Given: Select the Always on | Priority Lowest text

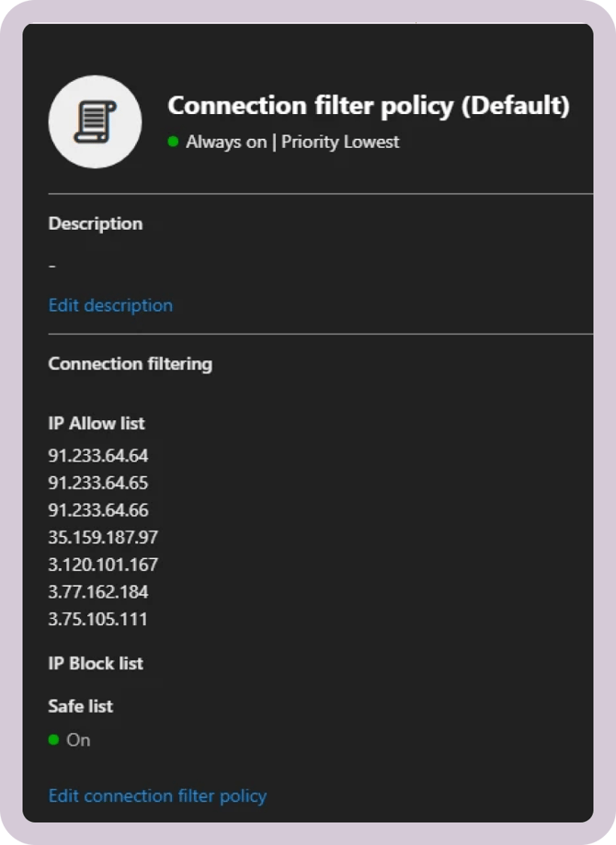Looking at the screenshot, I should tap(292, 142).
